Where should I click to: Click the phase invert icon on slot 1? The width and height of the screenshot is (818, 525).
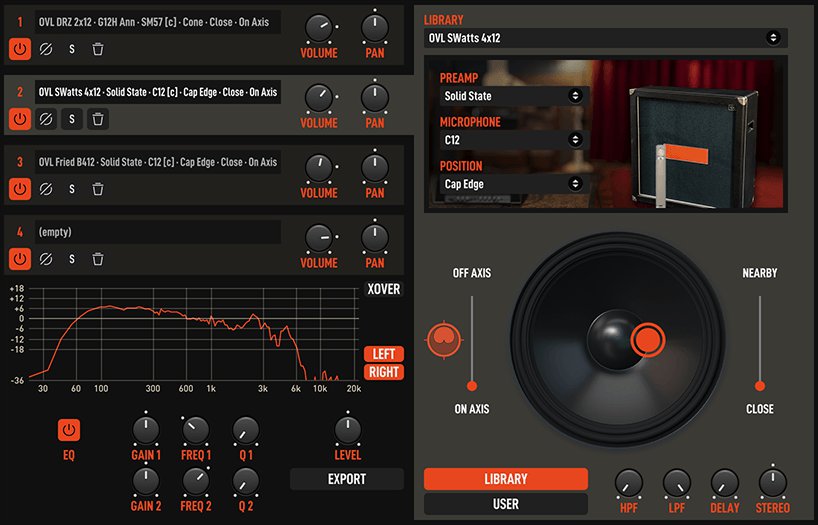(45, 48)
